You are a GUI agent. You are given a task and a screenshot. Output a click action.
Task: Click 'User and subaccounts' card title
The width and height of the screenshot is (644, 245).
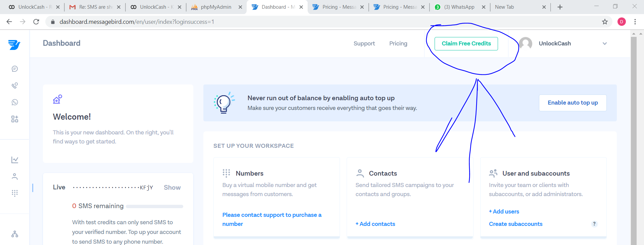[536, 173]
